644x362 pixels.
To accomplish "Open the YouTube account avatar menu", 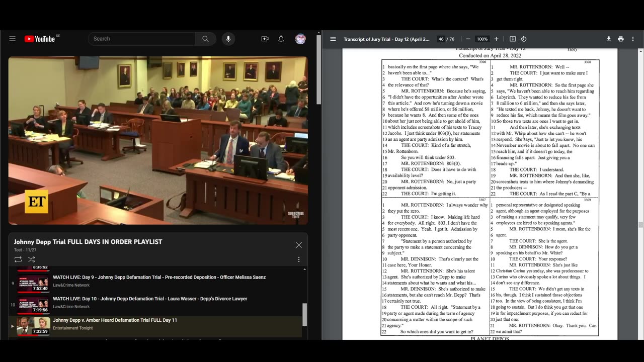I will click(300, 39).
